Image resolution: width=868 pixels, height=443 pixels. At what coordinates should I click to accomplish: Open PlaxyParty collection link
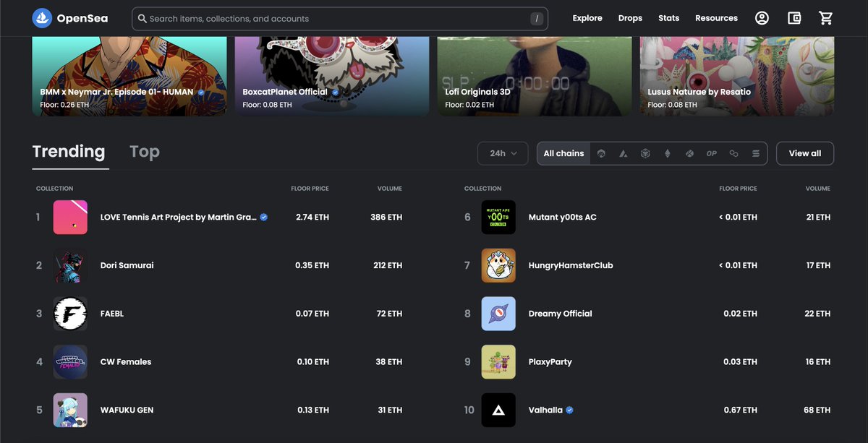[x=550, y=362]
